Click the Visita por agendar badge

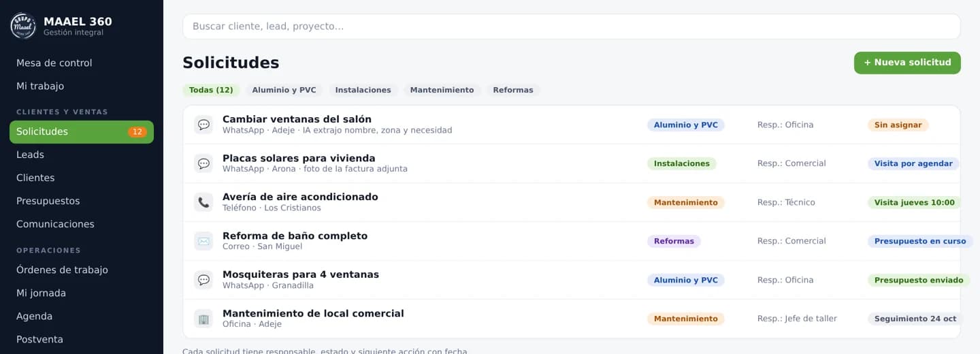tap(913, 164)
